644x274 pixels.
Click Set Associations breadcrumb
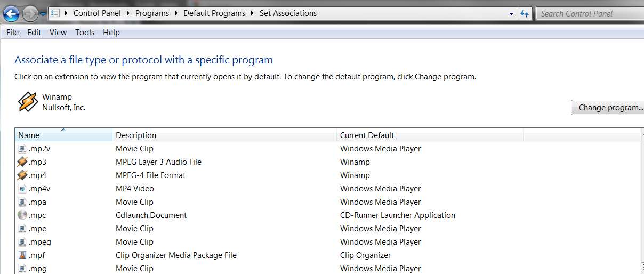pos(288,13)
